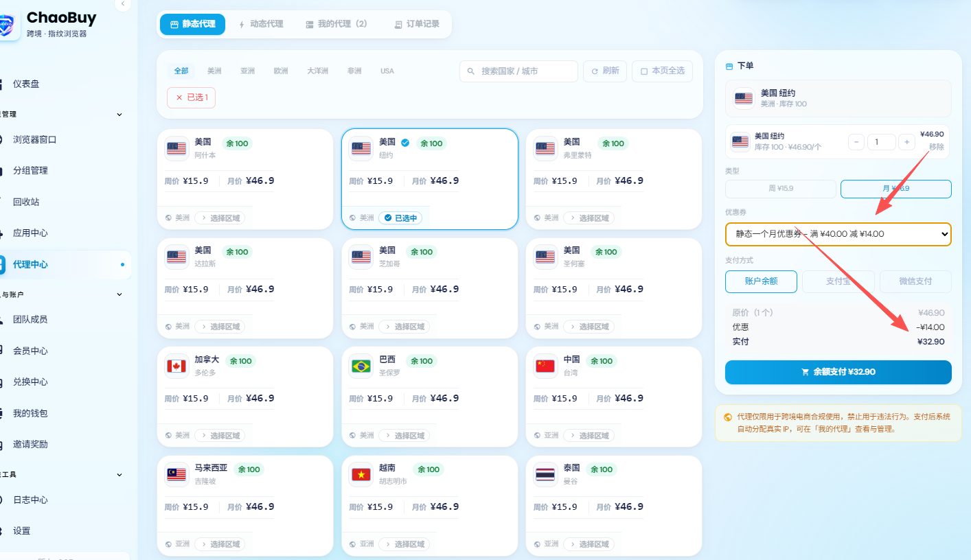Image resolution: width=971 pixels, height=560 pixels.
Task: Open the 优惠券 coupon dropdown
Action: 838,234
